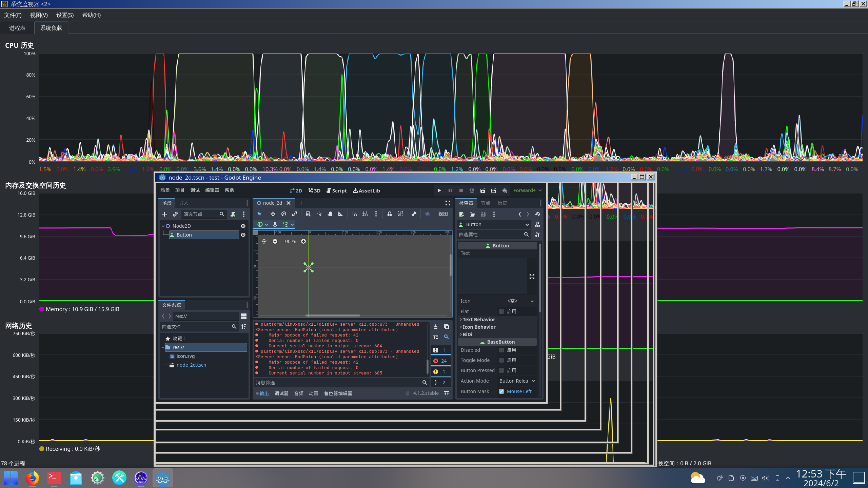Image resolution: width=868 pixels, height=488 pixels.
Task: Enable the Disabled checkbox
Action: (x=501, y=350)
